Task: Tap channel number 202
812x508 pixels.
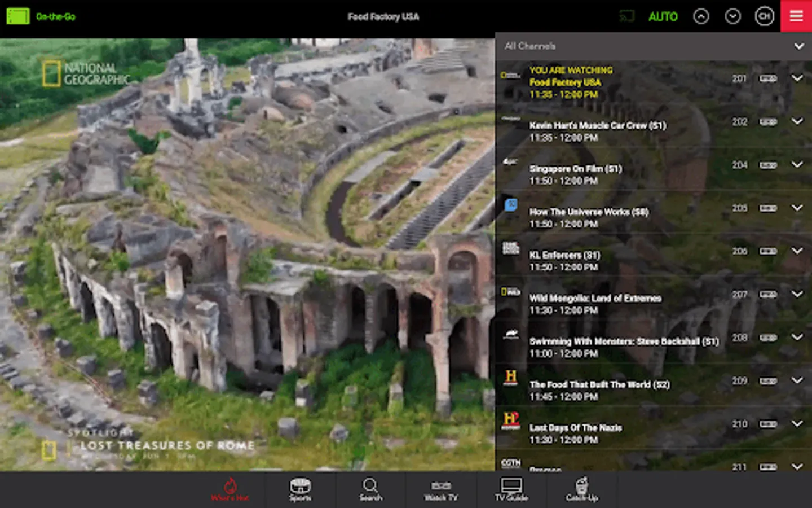Action: point(740,122)
